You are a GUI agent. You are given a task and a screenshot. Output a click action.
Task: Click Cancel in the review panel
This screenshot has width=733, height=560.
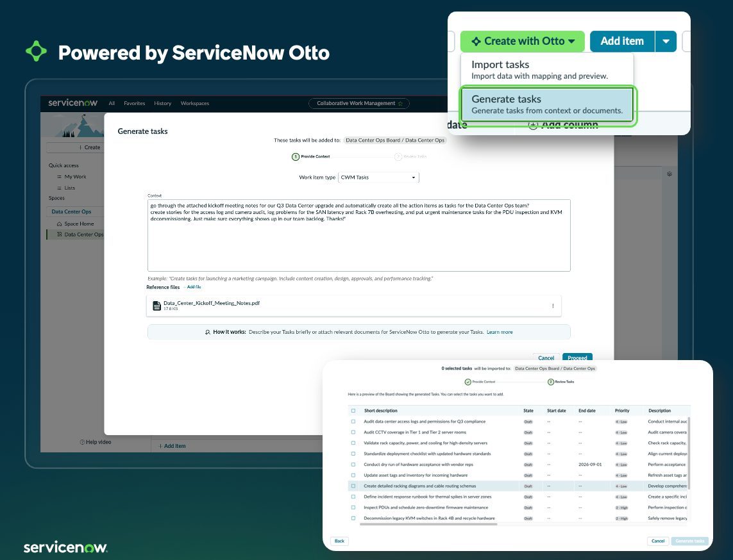(x=658, y=541)
